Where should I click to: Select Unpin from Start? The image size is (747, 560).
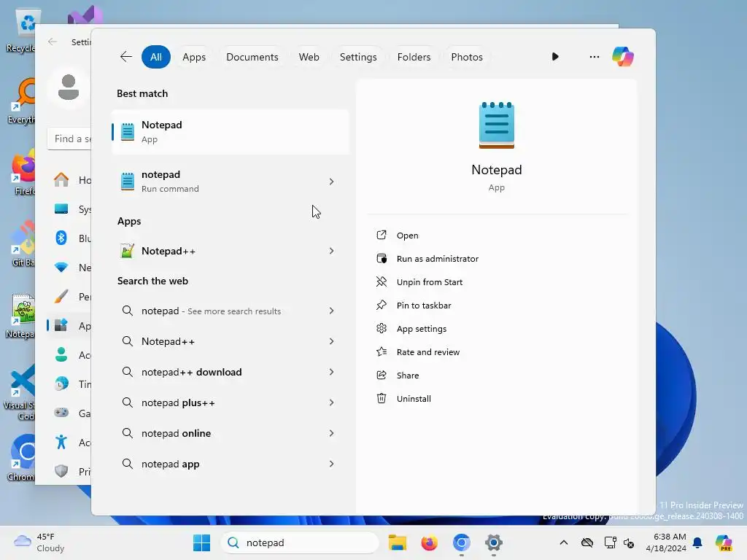click(x=429, y=282)
